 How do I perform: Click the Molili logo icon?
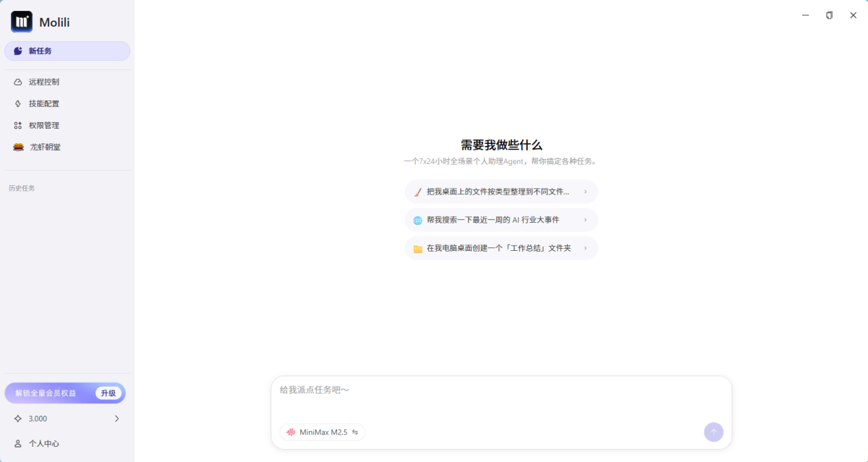(22, 22)
